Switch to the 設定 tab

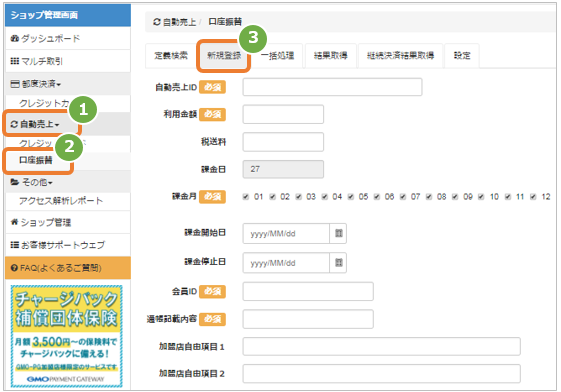(x=462, y=55)
